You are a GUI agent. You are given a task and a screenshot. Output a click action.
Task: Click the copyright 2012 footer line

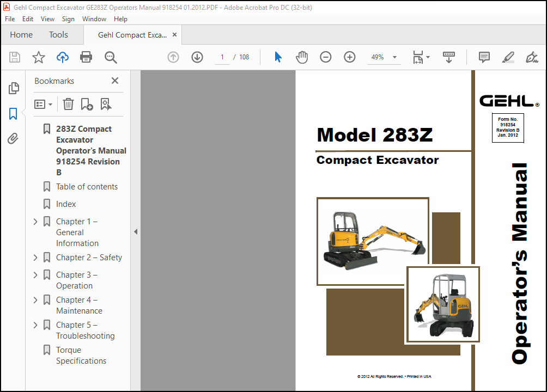tap(394, 377)
